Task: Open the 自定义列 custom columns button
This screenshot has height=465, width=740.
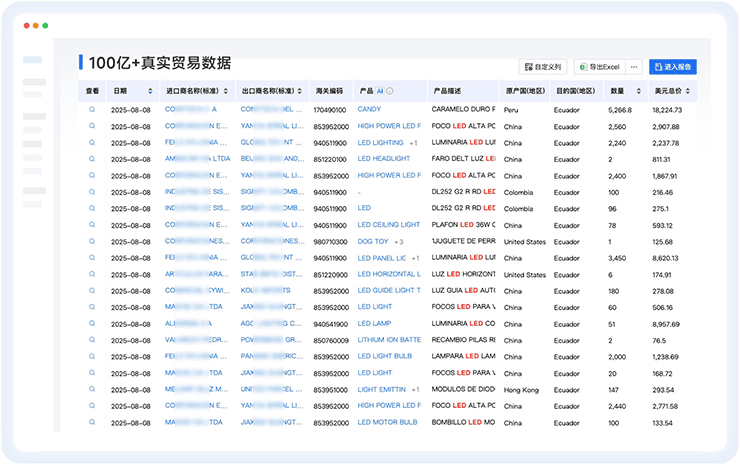Action: pos(543,67)
